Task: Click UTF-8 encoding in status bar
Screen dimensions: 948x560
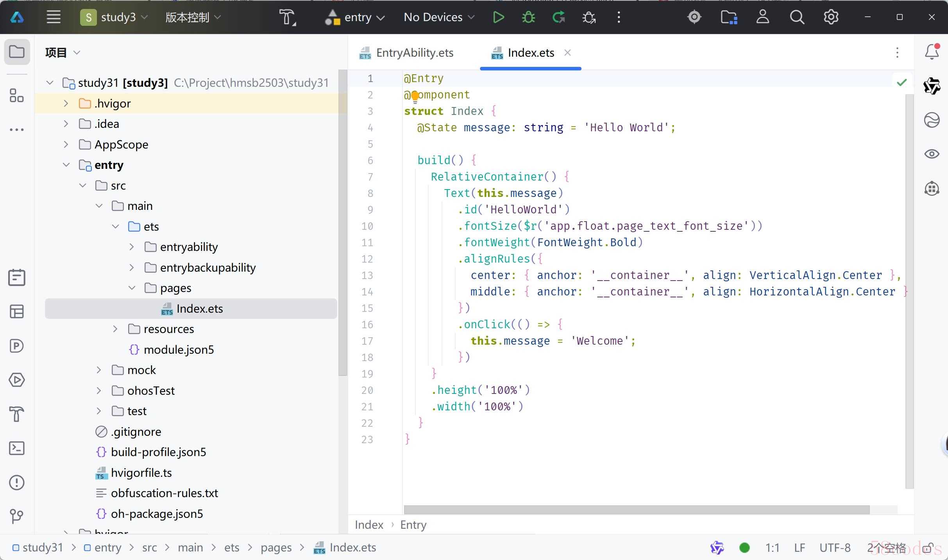Action: tap(835, 548)
